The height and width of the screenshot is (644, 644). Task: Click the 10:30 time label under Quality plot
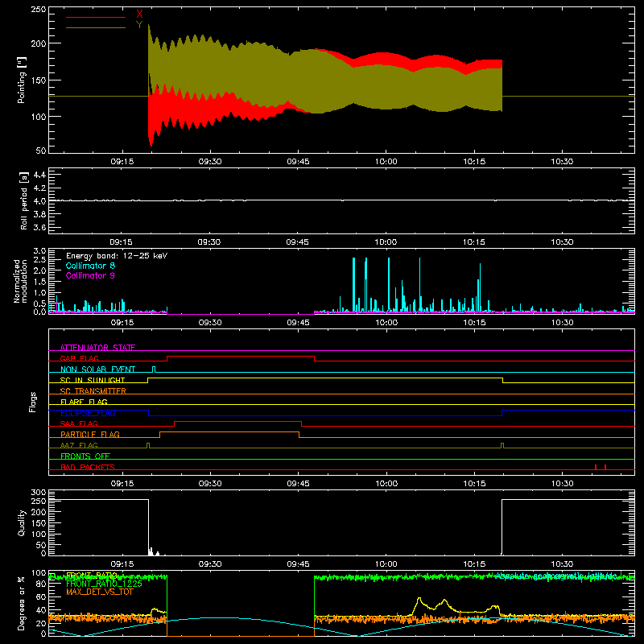[x=562, y=564]
